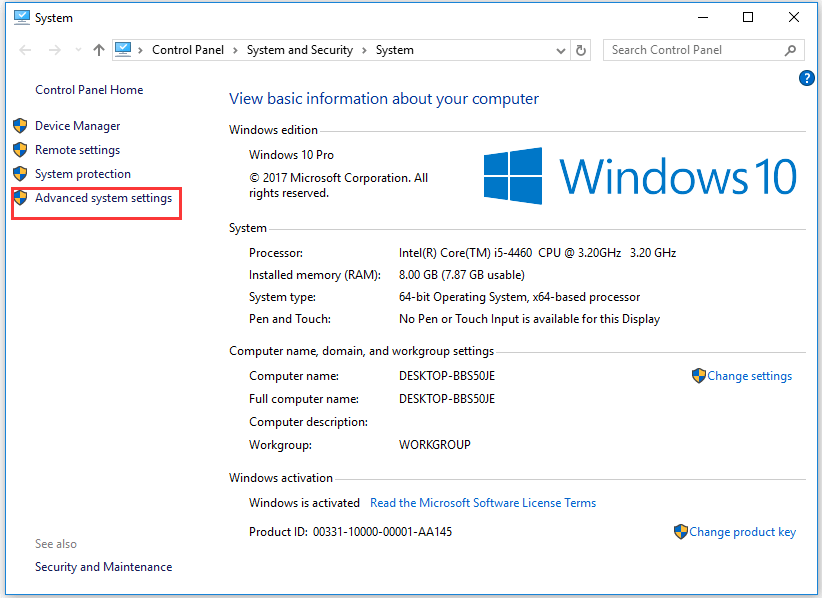This screenshot has height=598, width=822.
Task: Click the 64-bit Operating System value
Action: [520, 297]
